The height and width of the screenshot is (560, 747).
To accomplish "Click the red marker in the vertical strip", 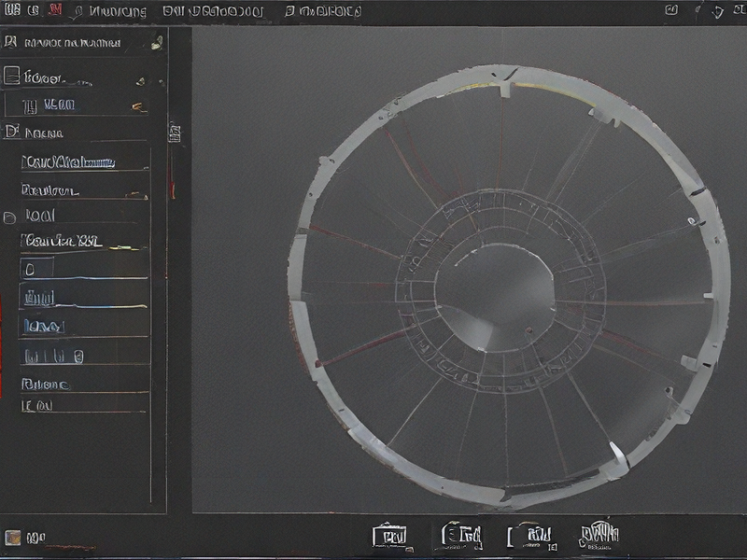I will point(173,190).
